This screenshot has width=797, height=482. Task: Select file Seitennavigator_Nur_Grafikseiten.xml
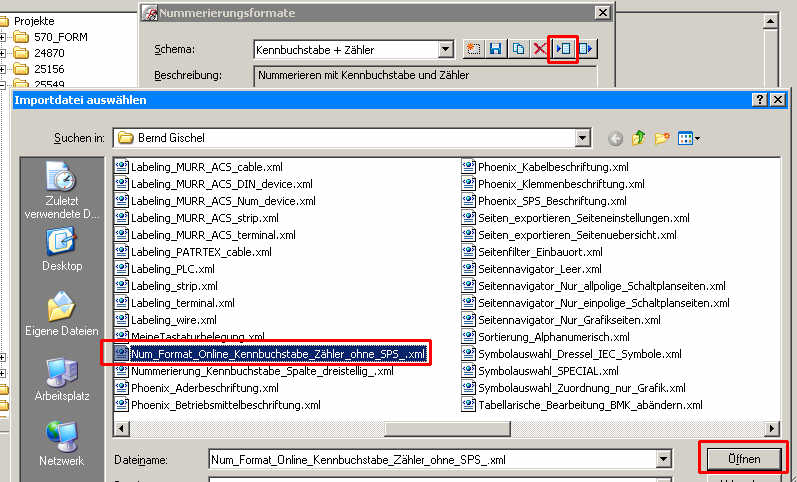[x=561, y=320]
